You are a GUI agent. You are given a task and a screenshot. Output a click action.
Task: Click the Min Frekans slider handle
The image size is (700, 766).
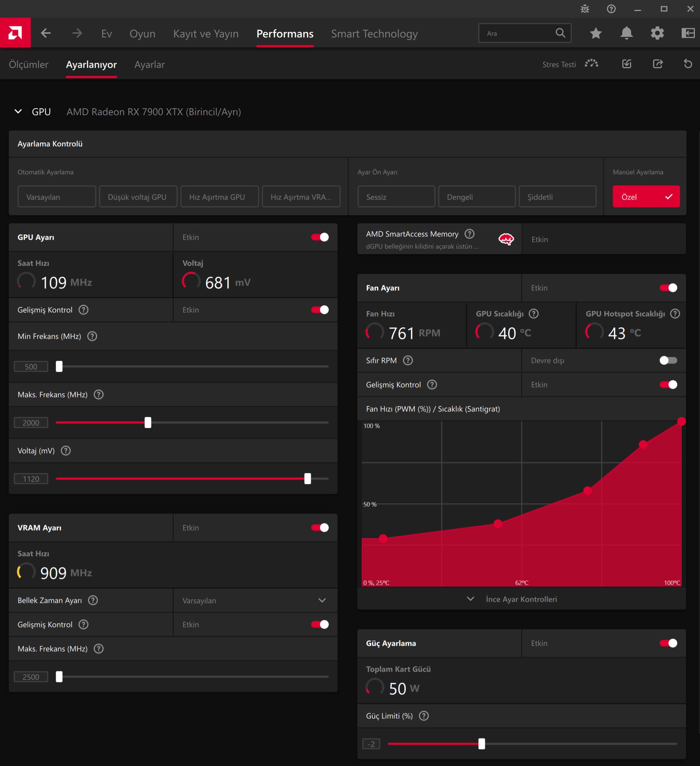[x=59, y=367]
